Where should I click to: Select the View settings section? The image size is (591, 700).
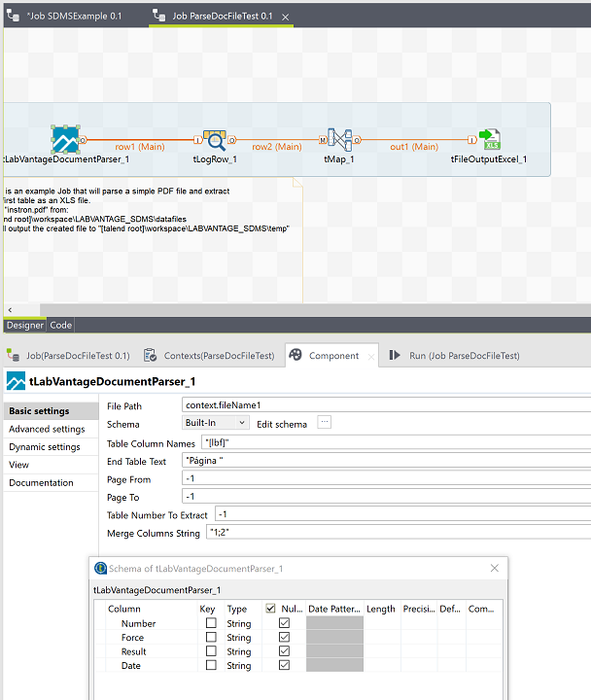(x=51, y=465)
